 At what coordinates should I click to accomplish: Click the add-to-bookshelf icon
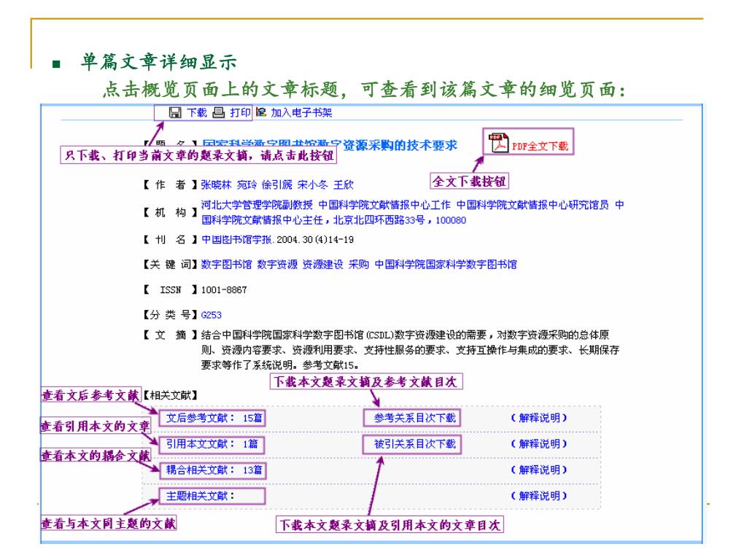tap(261, 112)
